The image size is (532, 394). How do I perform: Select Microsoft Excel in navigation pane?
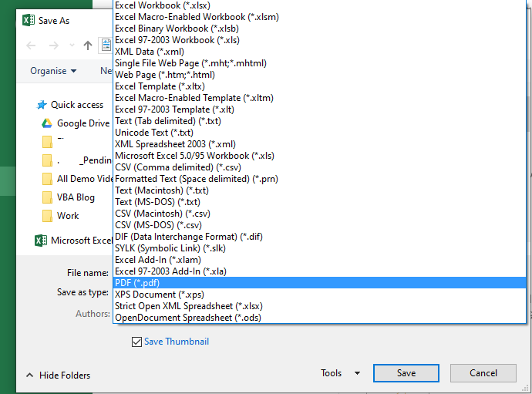click(x=82, y=241)
